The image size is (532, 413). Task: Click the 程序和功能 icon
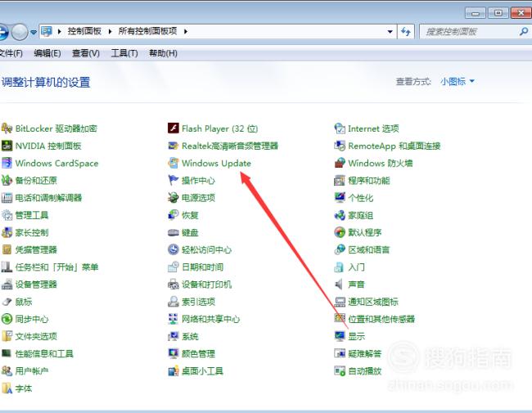(340, 181)
